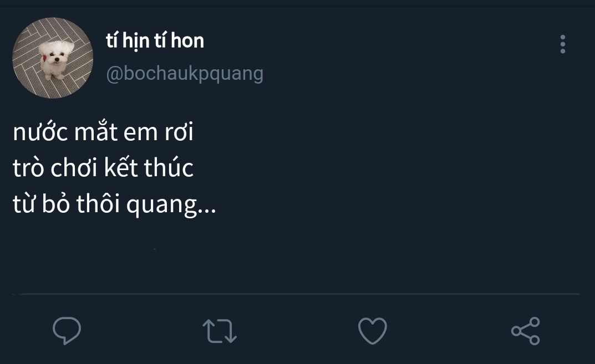
Task: Tap the retweet arrows icon
Action: [220, 331]
